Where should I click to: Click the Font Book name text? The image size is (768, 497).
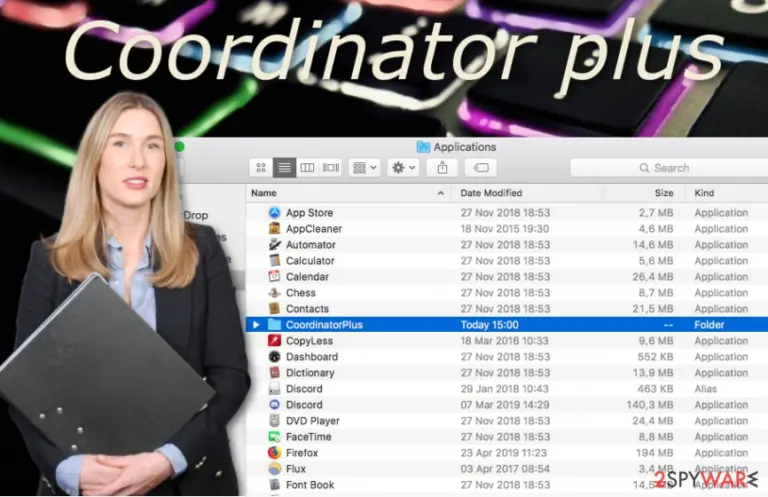(310, 485)
